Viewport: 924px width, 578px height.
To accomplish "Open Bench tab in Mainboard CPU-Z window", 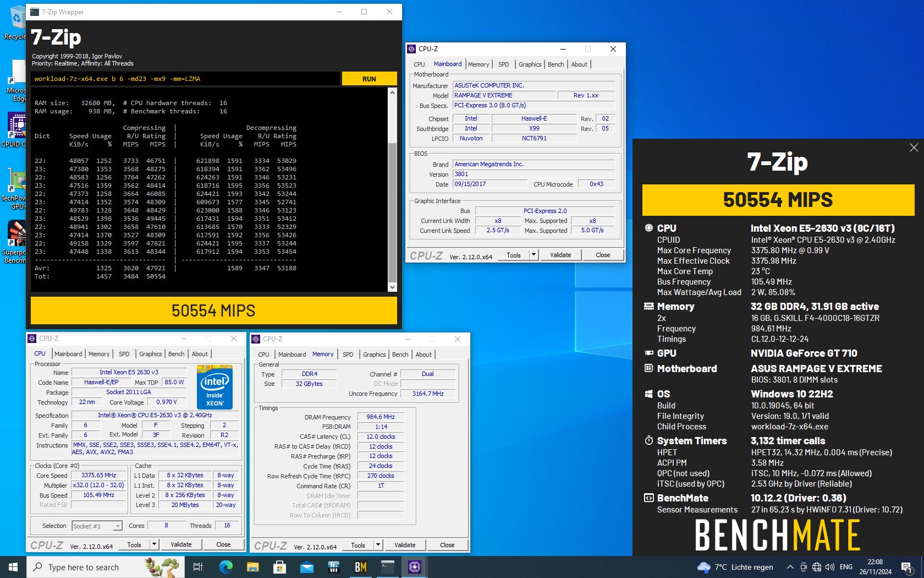I will [x=555, y=64].
